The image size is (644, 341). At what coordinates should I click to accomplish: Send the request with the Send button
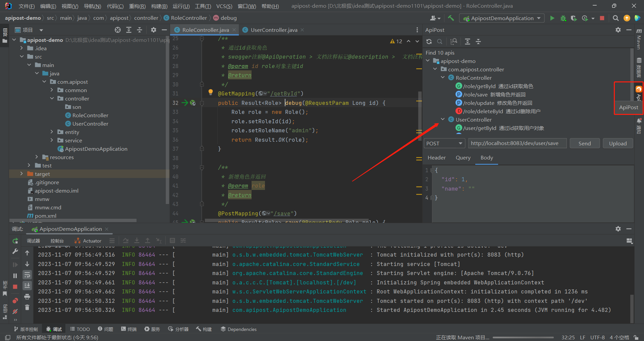point(585,143)
